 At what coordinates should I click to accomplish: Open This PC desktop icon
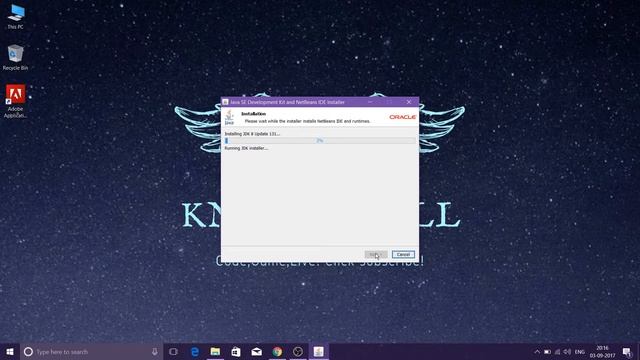tap(16, 16)
